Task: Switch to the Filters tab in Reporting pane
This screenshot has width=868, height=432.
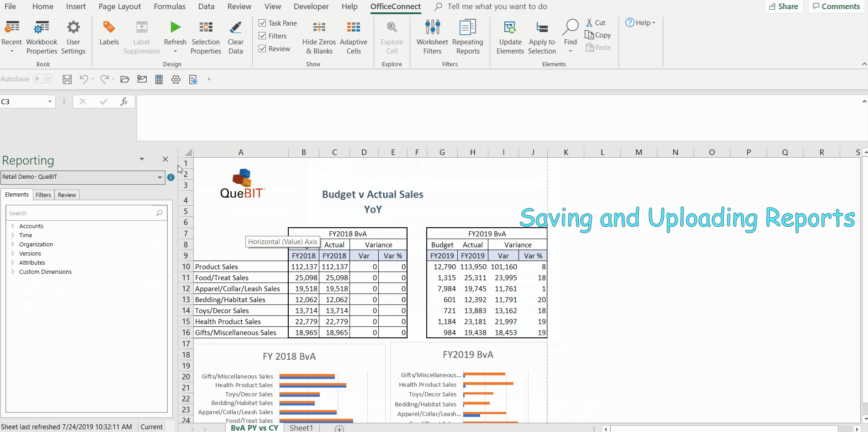Action: pyautogui.click(x=43, y=195)
